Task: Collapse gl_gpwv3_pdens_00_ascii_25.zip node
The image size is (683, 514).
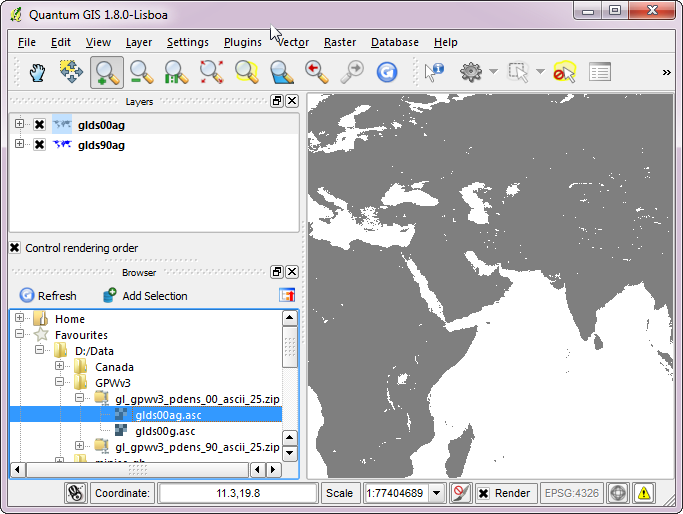Action: click(79, 397)
